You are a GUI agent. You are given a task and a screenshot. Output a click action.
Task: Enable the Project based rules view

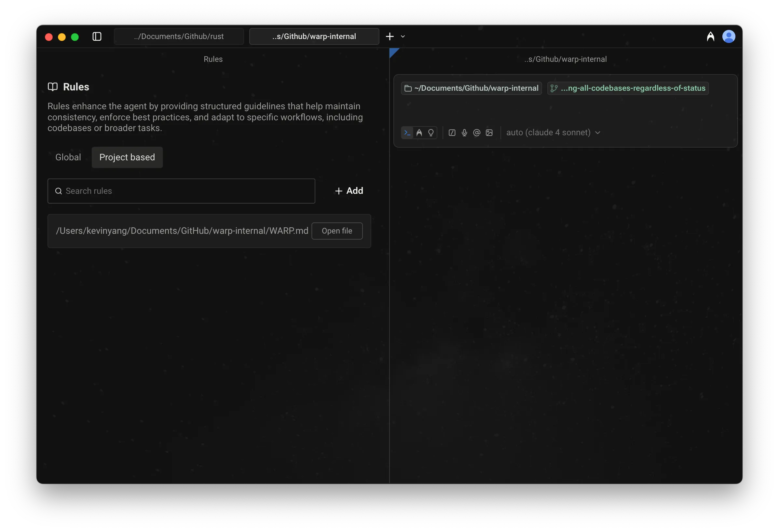click(127, 157)
